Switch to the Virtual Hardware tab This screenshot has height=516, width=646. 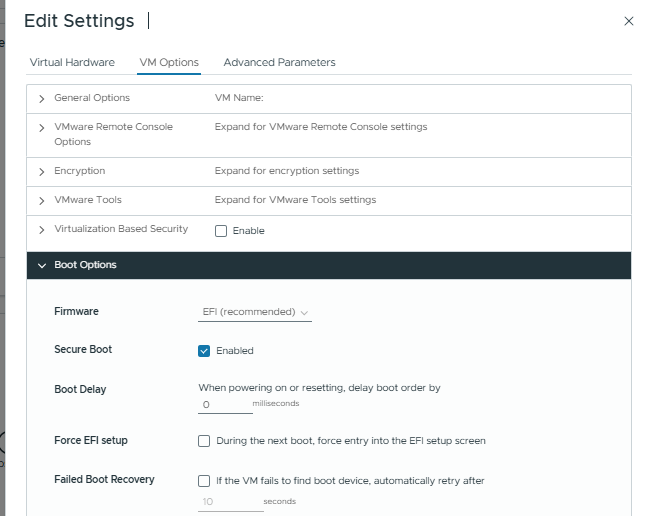coord(72,62)
